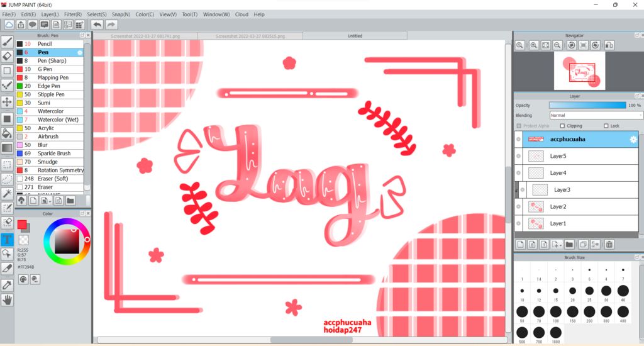The width and height of the screenshot is (644, 346).
Task: Hide Layer3 visibility dot
Action: coord(523,190)
